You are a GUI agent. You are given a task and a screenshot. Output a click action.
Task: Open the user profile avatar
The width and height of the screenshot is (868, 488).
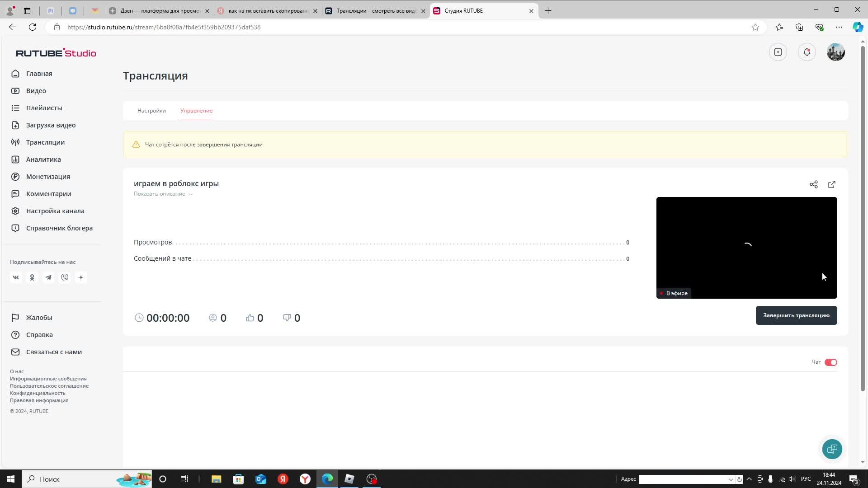[x=836, y=52]
